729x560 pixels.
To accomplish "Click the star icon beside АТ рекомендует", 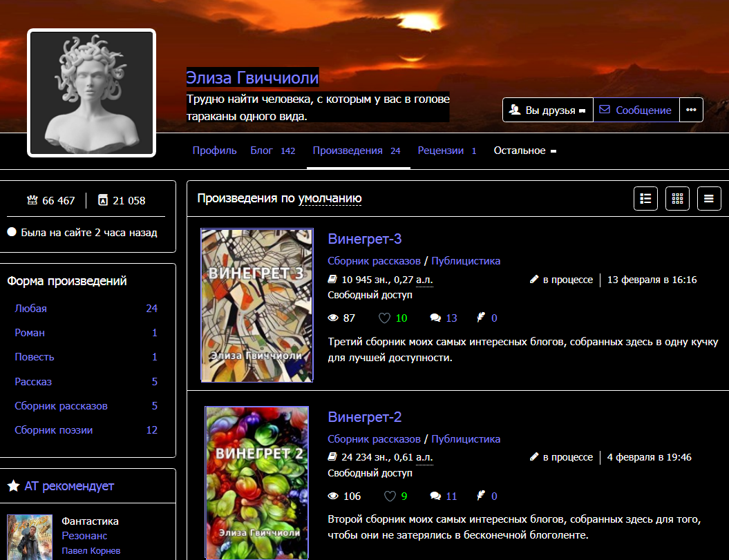I will point(14,485).
